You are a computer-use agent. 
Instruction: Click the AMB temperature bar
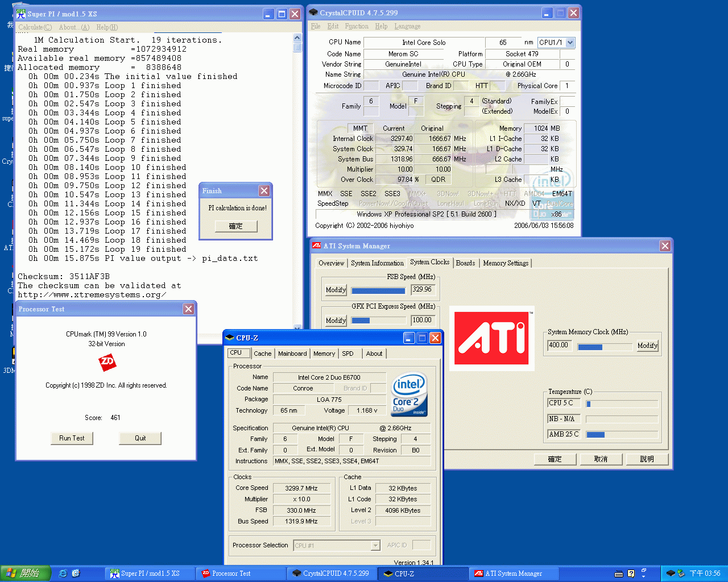(622, 435)
